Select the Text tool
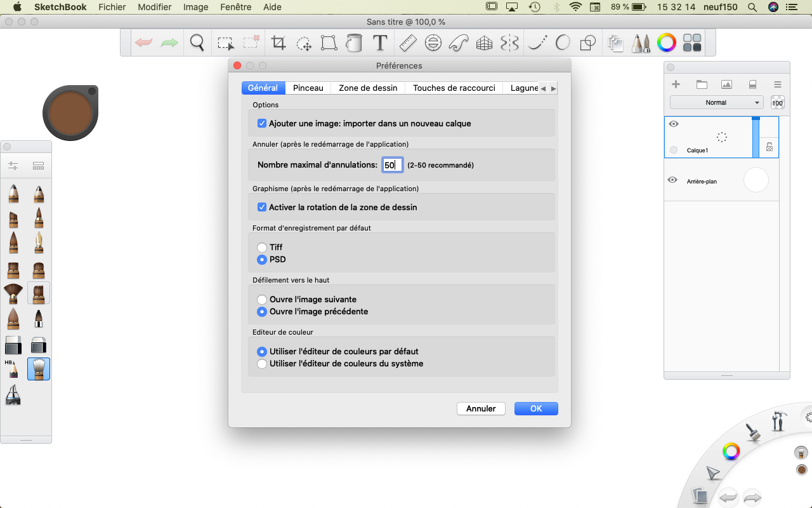The image size is (812, 508). [x=379, y=43]
